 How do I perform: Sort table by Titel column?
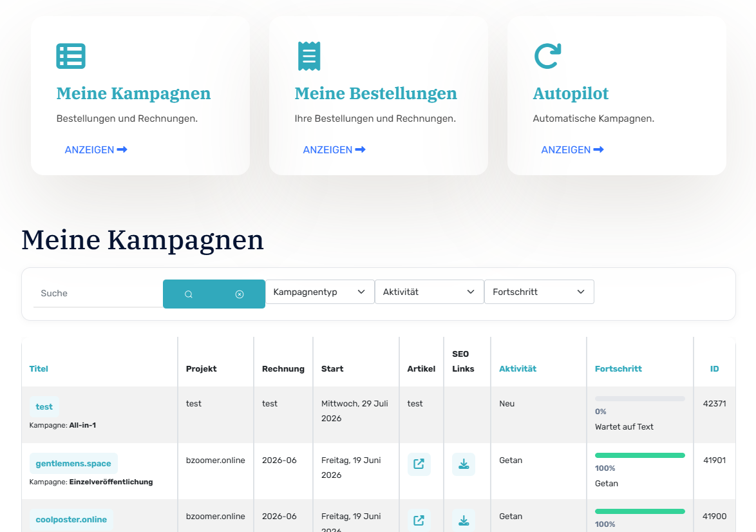point(39,369)
